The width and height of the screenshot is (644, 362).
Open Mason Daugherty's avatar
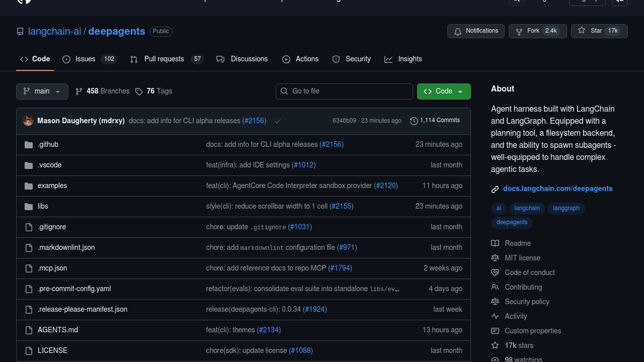coord(28,121)
